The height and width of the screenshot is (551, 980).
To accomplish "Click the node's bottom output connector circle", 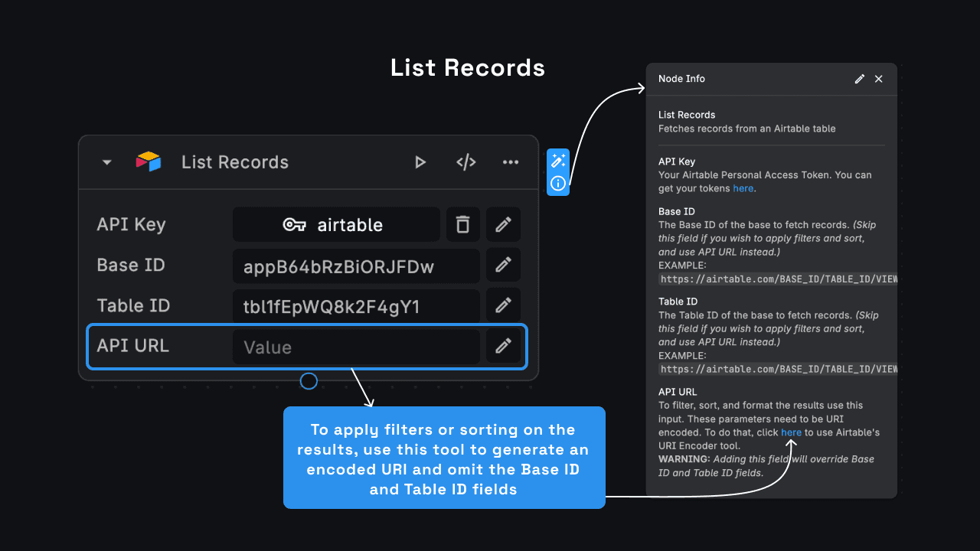I will pyautogui.click(x=309, y=380).
